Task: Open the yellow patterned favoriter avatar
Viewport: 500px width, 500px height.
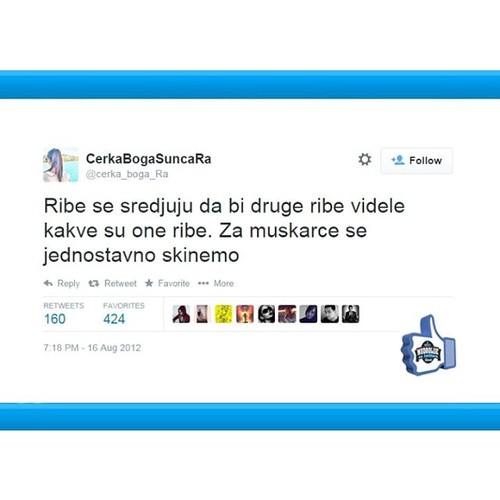Action: 223,314
